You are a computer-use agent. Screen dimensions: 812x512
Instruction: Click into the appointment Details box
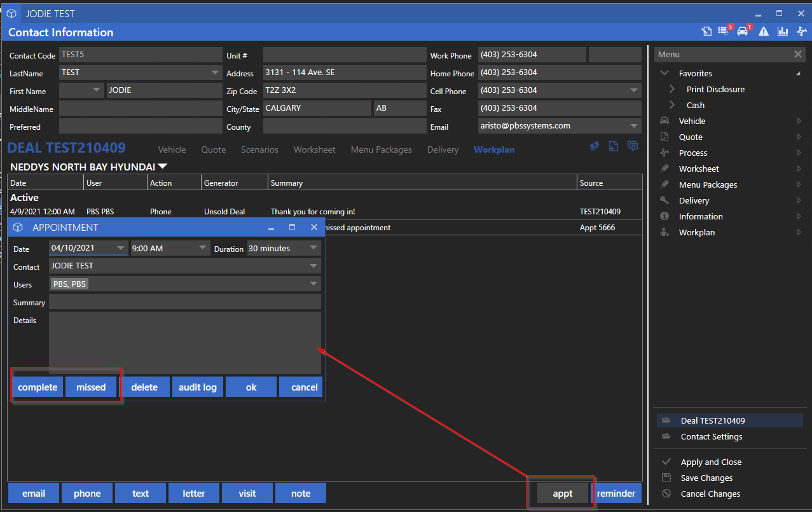pos(185,342)
